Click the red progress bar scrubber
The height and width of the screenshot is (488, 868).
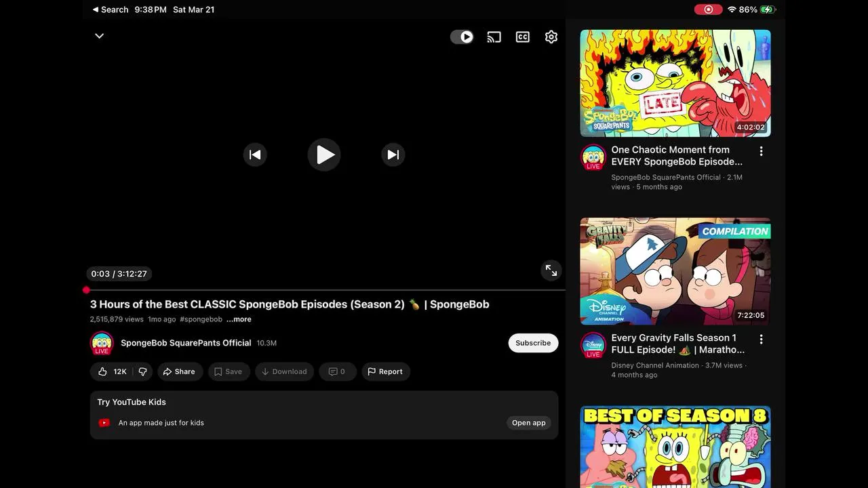[86, 290]
